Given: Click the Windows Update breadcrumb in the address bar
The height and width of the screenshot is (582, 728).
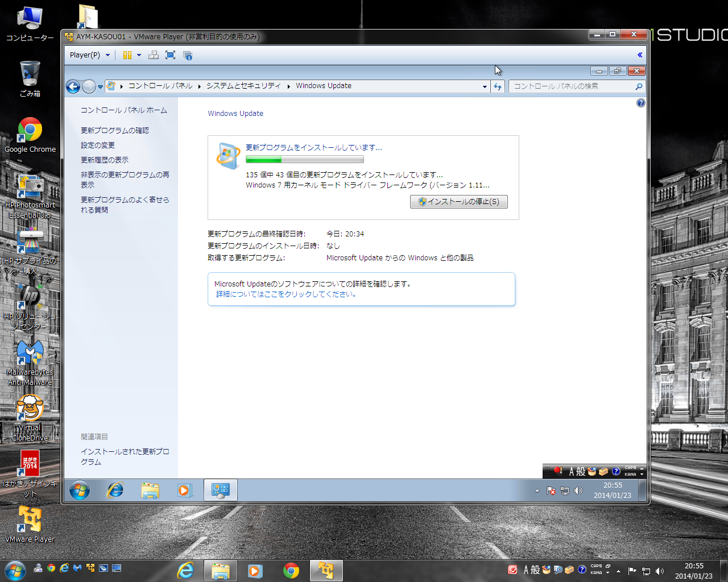Looking at the screenshot, I should pyautogui.click(x=324, y=86).
